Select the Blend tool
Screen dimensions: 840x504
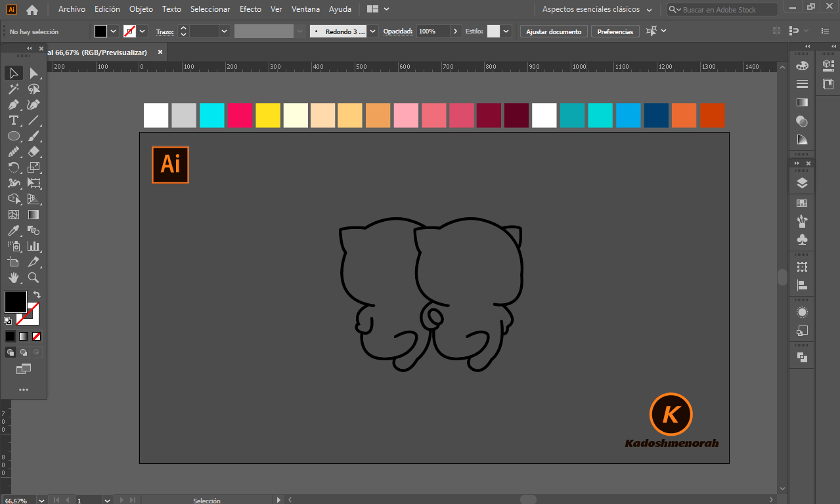(33, 230)
